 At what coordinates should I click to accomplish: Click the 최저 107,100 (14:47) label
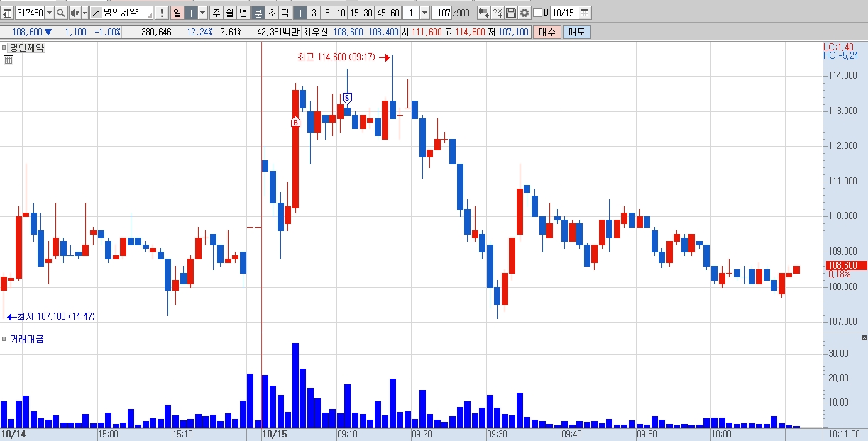point(55,316)
